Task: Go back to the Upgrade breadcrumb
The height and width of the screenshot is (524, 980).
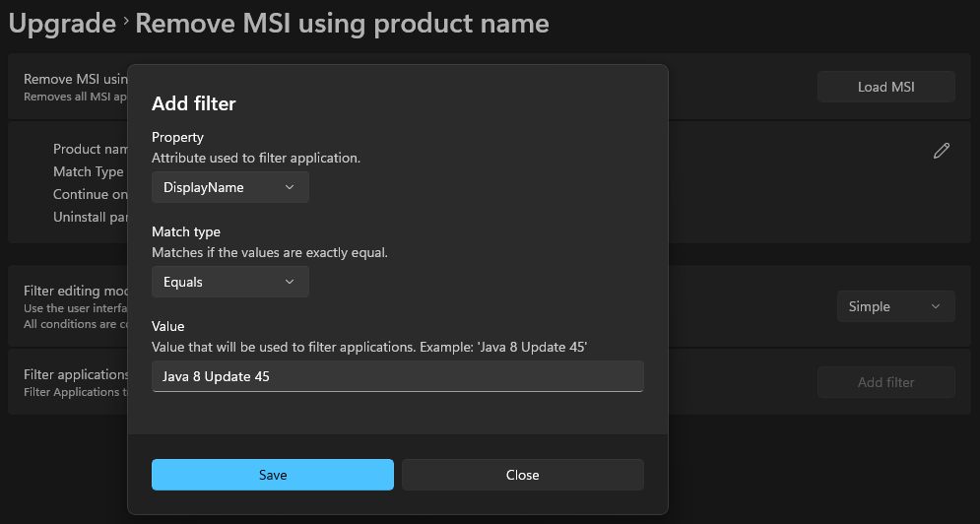Action: tap(62, 23)
